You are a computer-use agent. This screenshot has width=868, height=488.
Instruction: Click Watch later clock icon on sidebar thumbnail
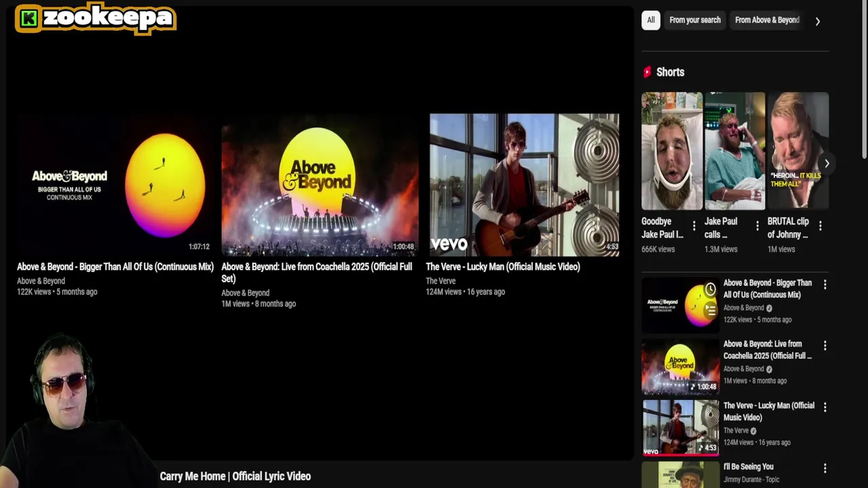click(710, 290)
